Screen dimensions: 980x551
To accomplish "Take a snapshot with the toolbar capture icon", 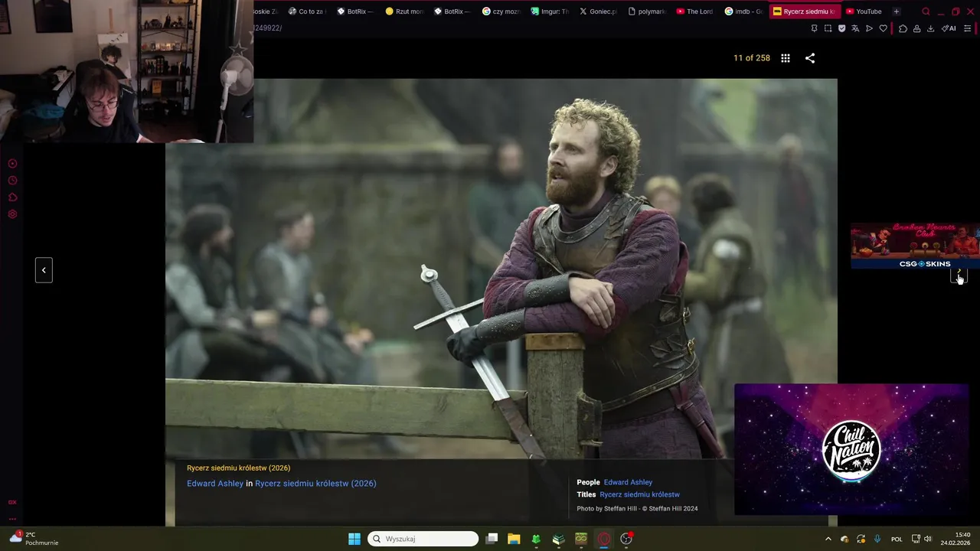I will click(x=828, y=28).
